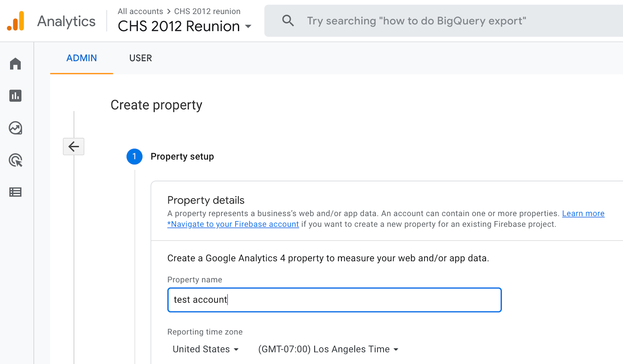This screenshot has width=623, height=364.
Task: Switch to the USER tab
Action: (141, 58)
